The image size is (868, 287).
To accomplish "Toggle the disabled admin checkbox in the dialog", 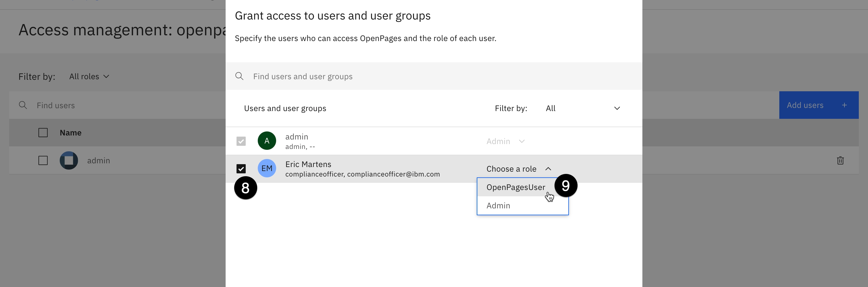I will [241, 141].
